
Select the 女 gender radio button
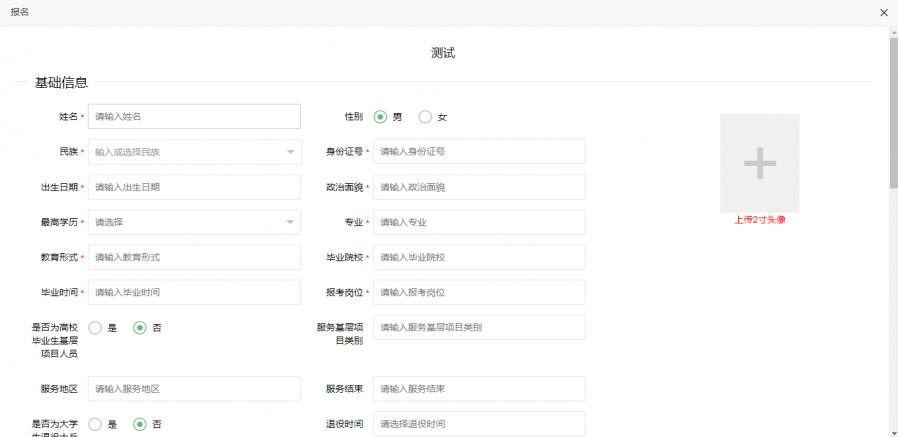425,117
